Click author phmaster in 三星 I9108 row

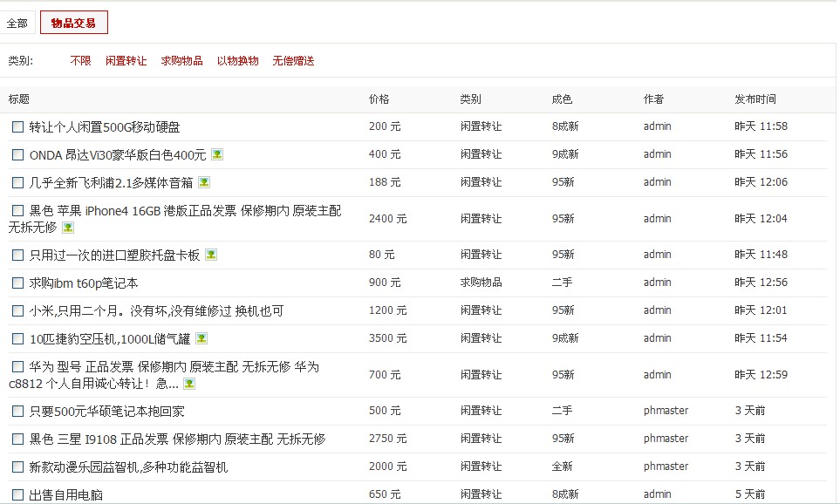point(666,439)
